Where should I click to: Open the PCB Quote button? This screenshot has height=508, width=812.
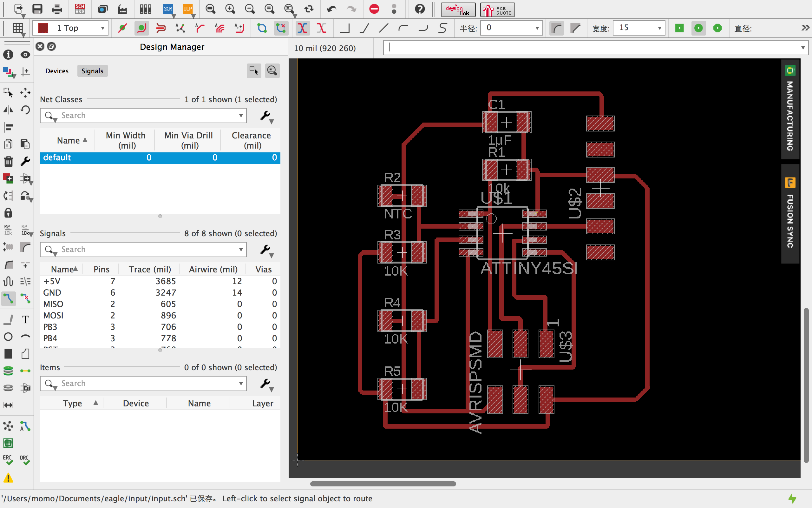tap(497, 10)
